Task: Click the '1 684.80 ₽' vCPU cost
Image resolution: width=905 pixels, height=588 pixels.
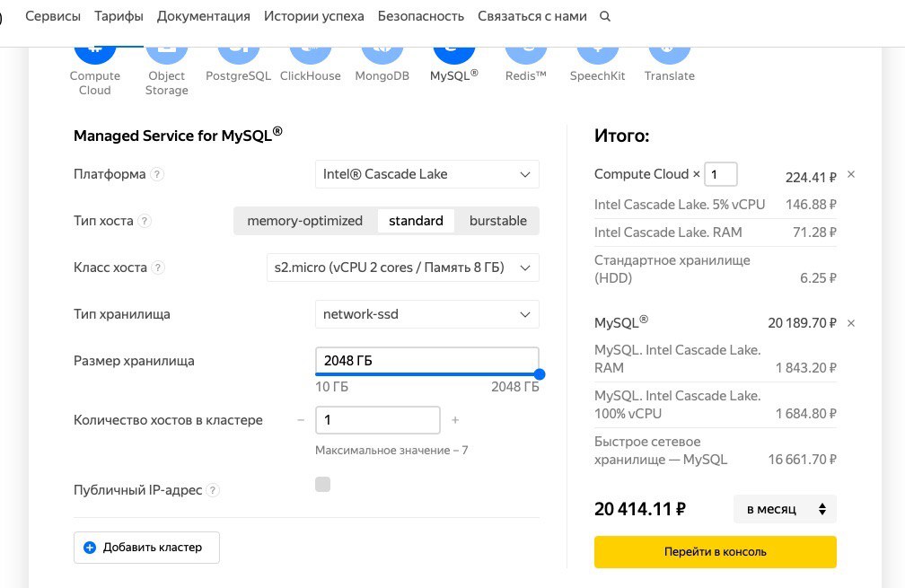Action: point(805,414)
